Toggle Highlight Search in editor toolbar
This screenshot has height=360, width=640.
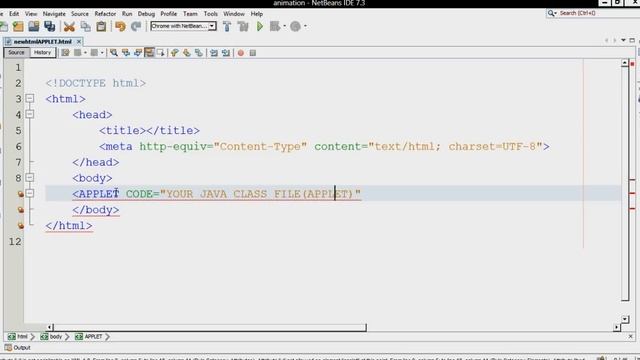[x=149, y=53]
